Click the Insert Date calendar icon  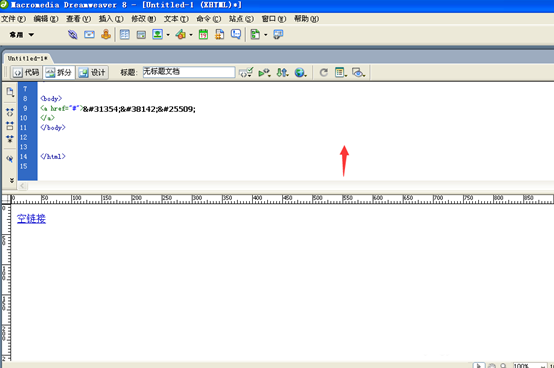pos(203,35)
